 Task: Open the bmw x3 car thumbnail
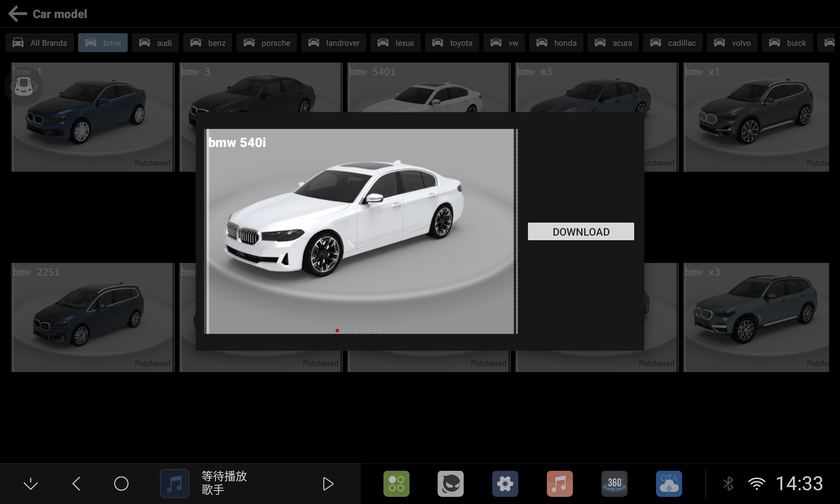[756, 318]
